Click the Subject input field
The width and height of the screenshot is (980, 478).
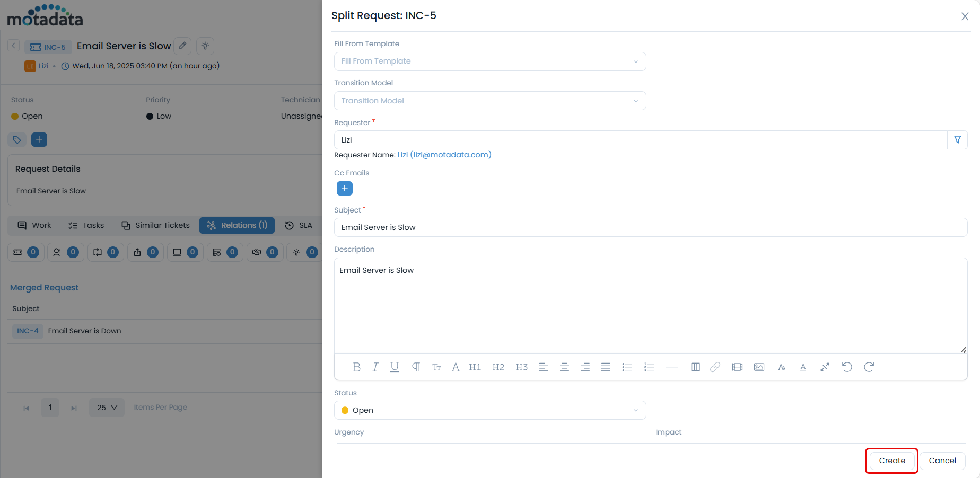[x=650, y=227]
